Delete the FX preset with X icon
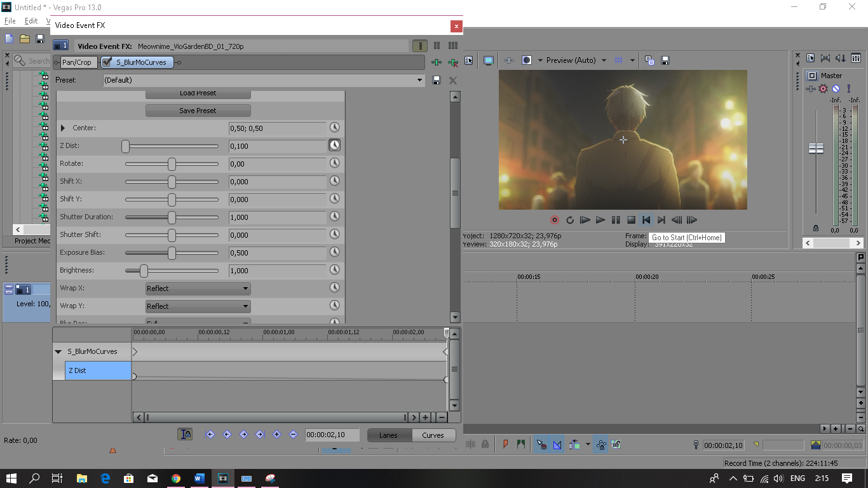The image size is (868, 488). point(453,80)
